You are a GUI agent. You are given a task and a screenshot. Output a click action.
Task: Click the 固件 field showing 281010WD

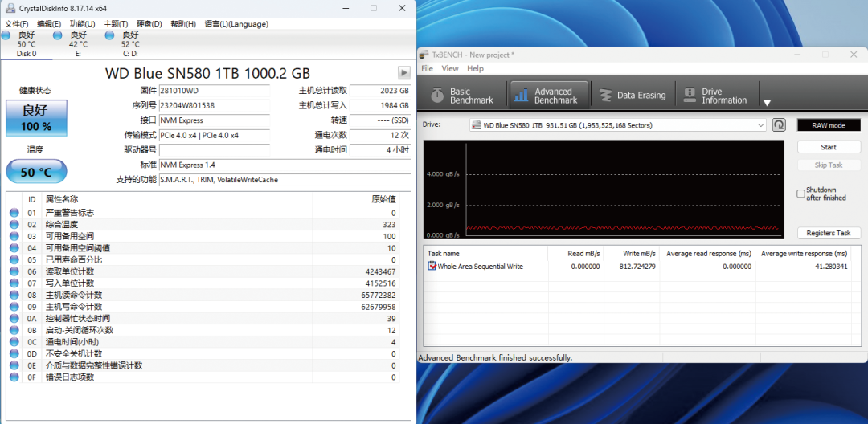pyautogui.click(x=215, y=90)
